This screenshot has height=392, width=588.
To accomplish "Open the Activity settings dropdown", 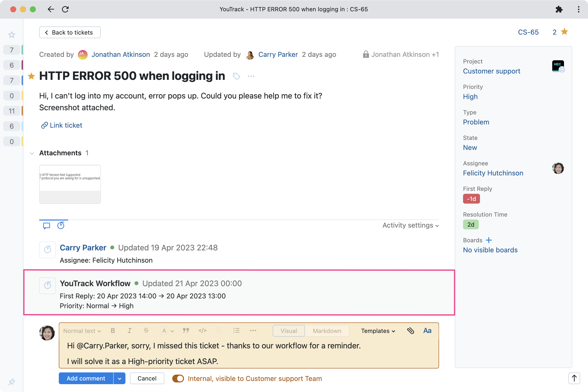I will (411, 225).
